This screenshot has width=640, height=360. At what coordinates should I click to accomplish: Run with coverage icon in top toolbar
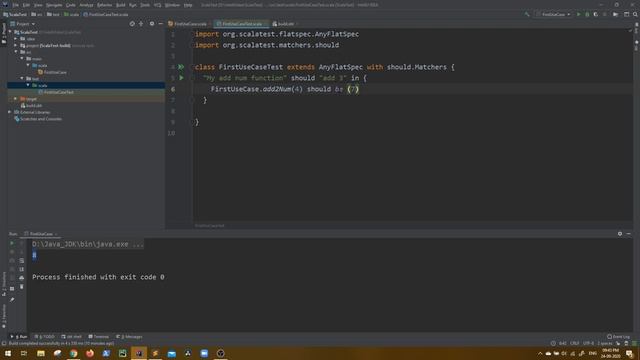coord(596,14)
